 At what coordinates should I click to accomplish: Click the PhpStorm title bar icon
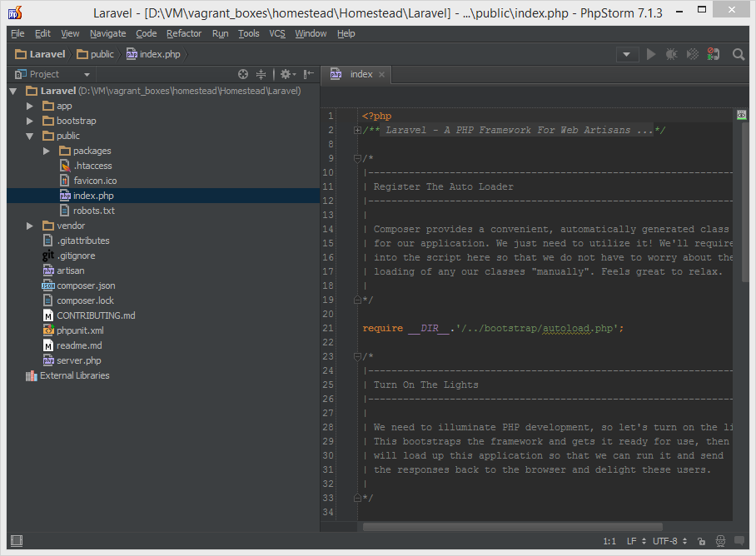tap(16, 12)
